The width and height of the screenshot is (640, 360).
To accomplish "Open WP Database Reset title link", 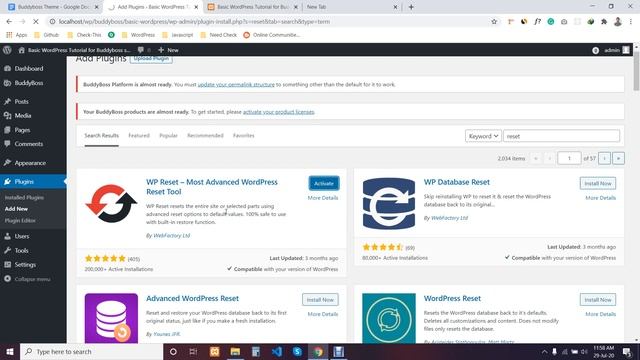I will 457,182.
